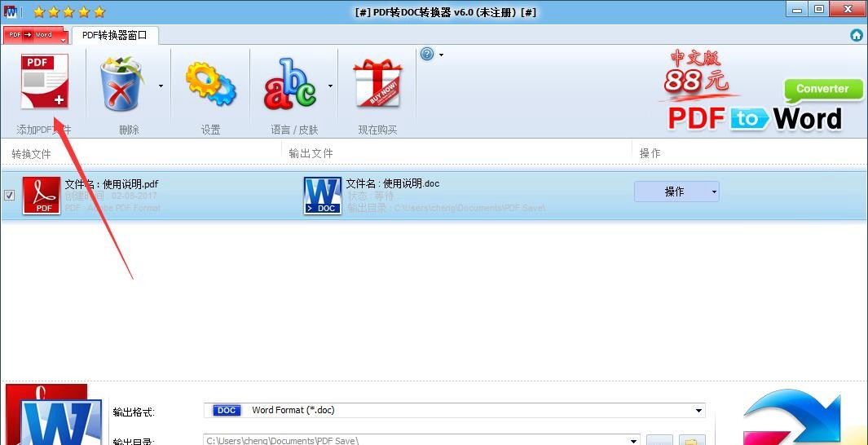Screen dimensions: 868x445
Task: Expand the 删除 dropdown arrow
Action: click(161, 86)
